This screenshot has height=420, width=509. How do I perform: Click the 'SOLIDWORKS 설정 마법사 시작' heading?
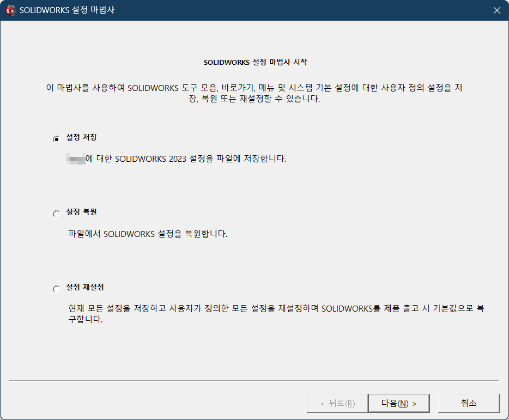(x=255, y=62)
